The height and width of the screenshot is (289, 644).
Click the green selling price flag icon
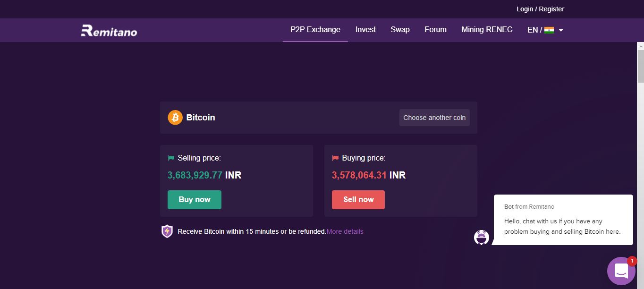pyautogui.click(x=171, y=158)
